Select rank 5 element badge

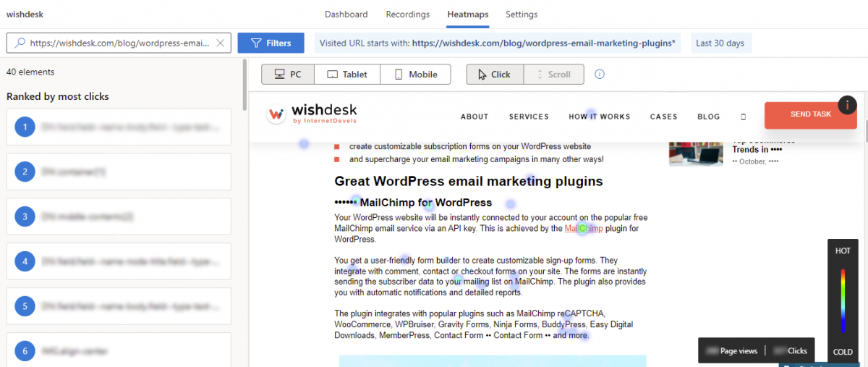pos(25,306)
